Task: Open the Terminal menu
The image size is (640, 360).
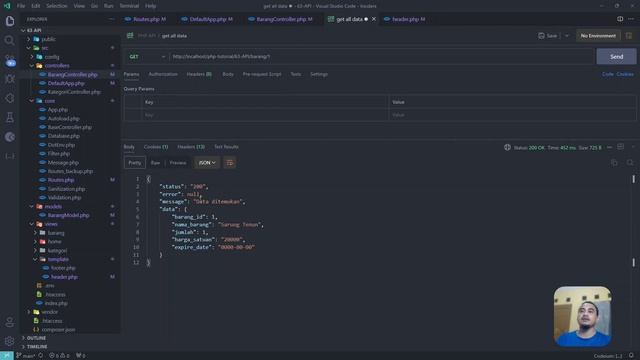Action: click(x=129, y=6)
